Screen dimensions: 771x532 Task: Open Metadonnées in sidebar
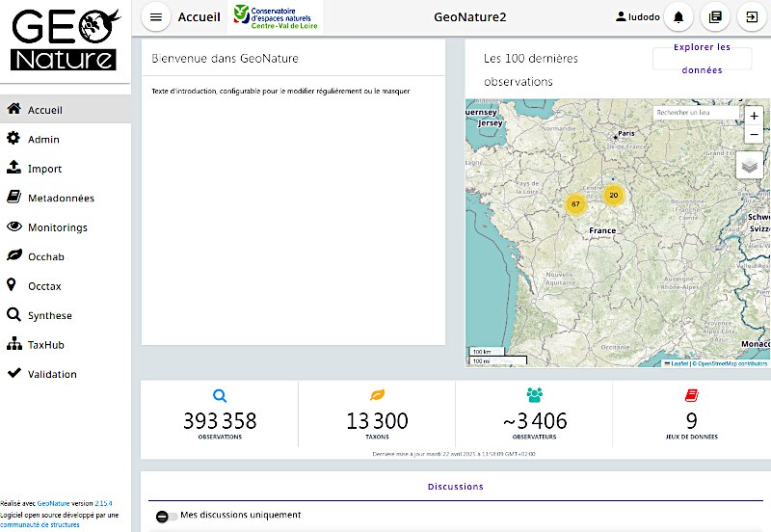click(x=60, y=199)
